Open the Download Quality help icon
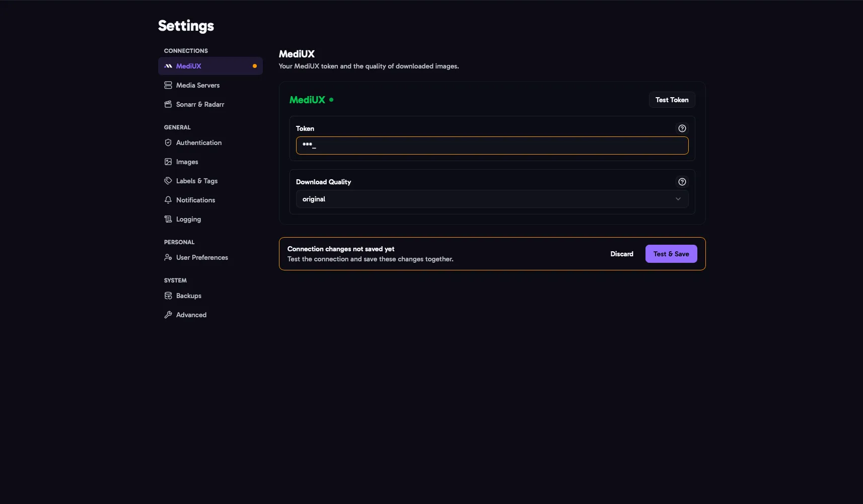The width and height of the screenshot is (863, 504). tap(682, 182)
